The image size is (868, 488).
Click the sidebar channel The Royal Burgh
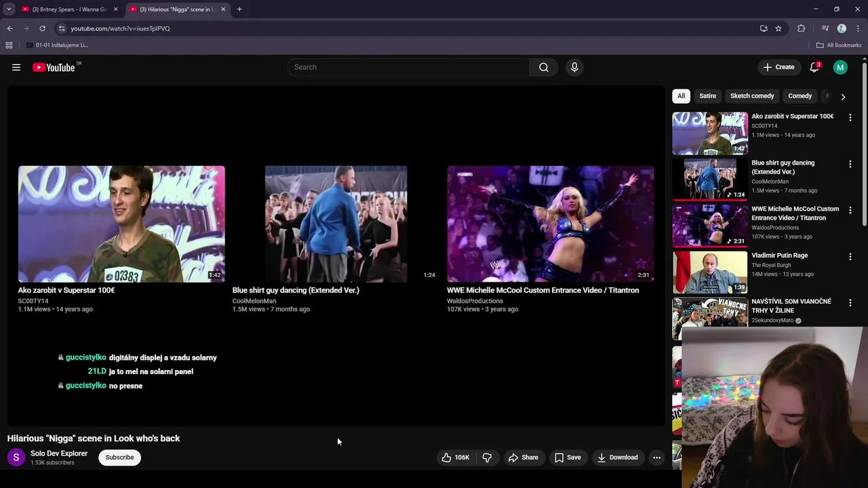[x=771, y=265]
